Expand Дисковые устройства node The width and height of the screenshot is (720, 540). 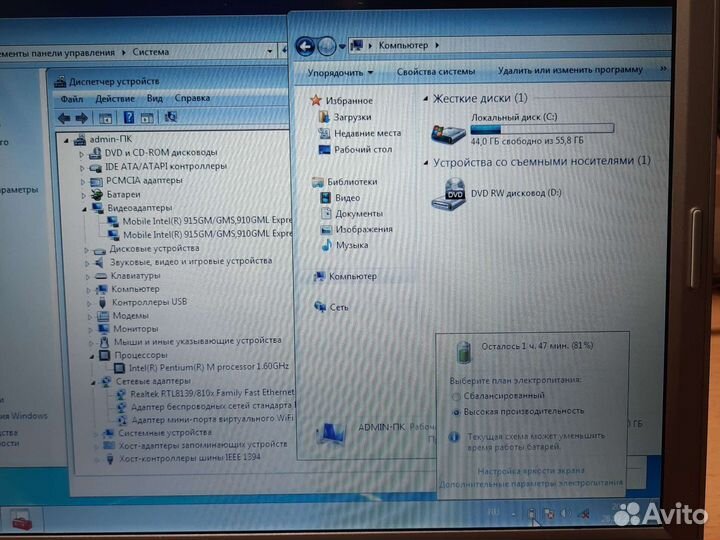click(86, 250)
